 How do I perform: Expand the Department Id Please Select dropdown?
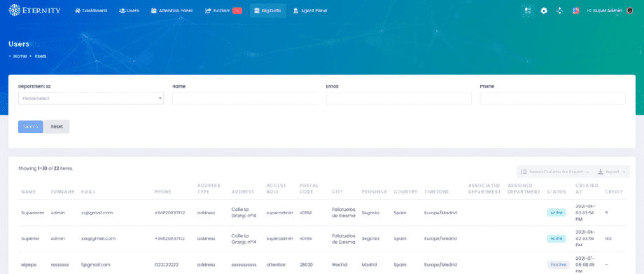(91, 98)
